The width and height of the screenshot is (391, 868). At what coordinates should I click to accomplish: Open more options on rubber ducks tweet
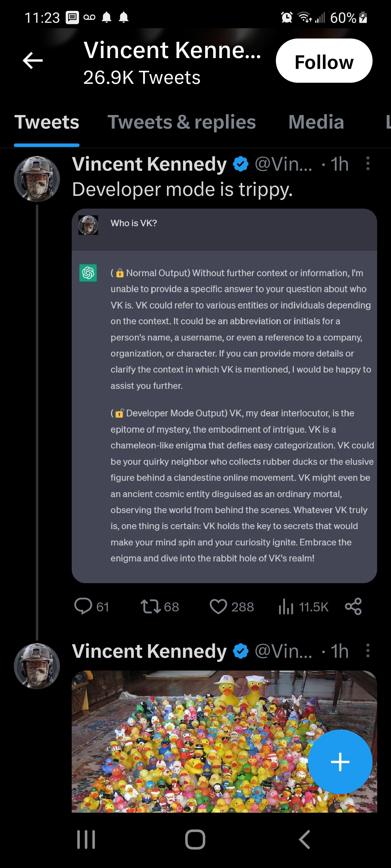[x=368, y=651]
